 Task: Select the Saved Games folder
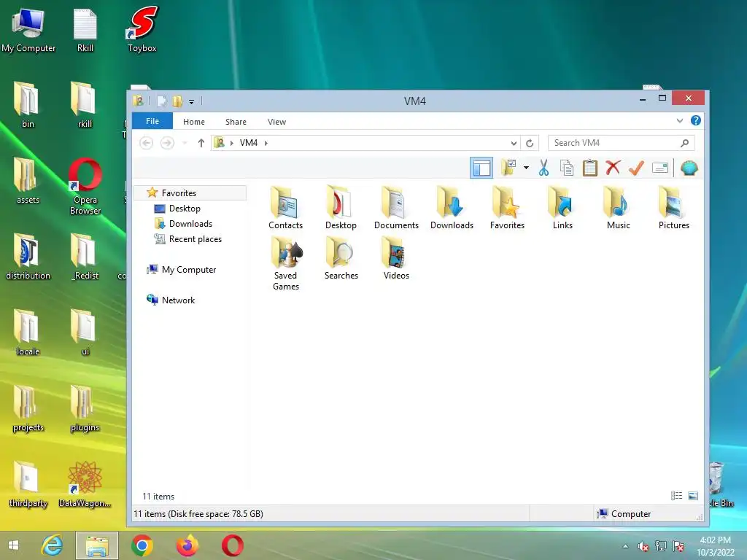tap(285, 264)
